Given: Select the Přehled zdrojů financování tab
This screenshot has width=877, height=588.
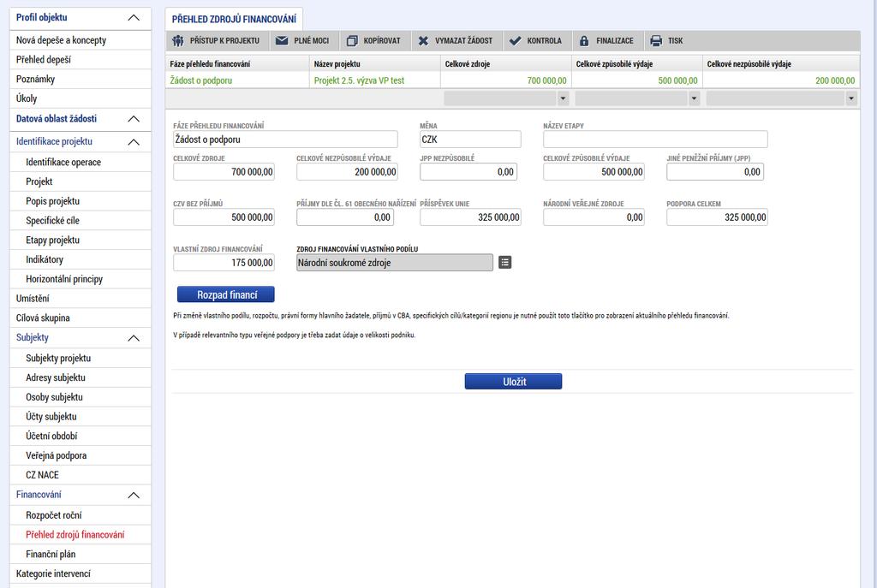Looking at the screenshot, I should [x=234, y=19].
